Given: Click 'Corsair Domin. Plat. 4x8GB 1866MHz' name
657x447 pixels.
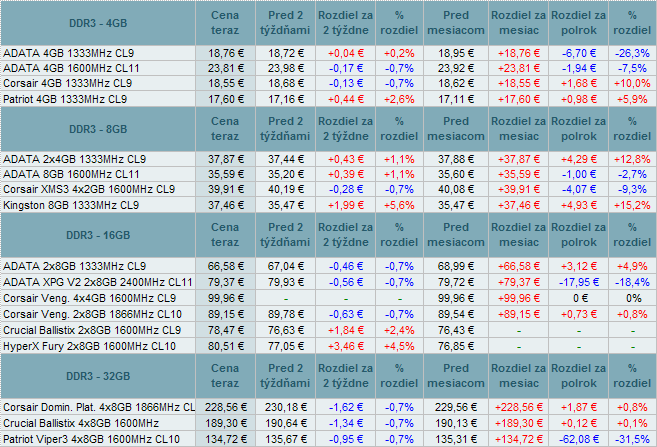Looking at the screenshot, I should pyautogui.click(x=99, y=407).
